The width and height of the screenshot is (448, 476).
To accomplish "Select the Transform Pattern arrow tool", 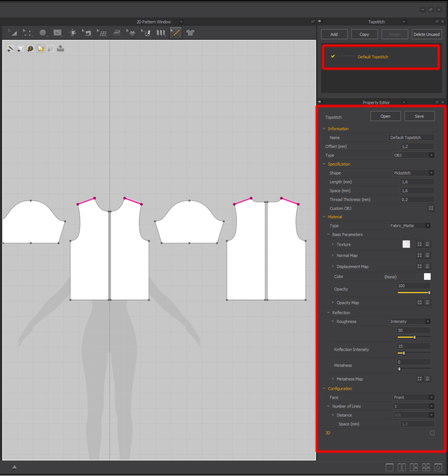I will [x=12, y=33].
